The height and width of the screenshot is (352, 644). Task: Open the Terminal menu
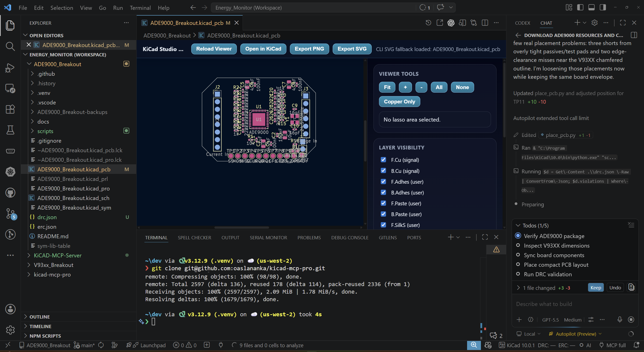pyautogui.click(x=140, y=8)
